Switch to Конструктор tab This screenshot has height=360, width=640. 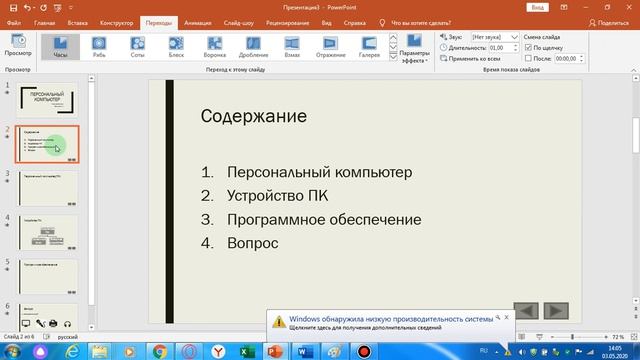pos(117,23)
